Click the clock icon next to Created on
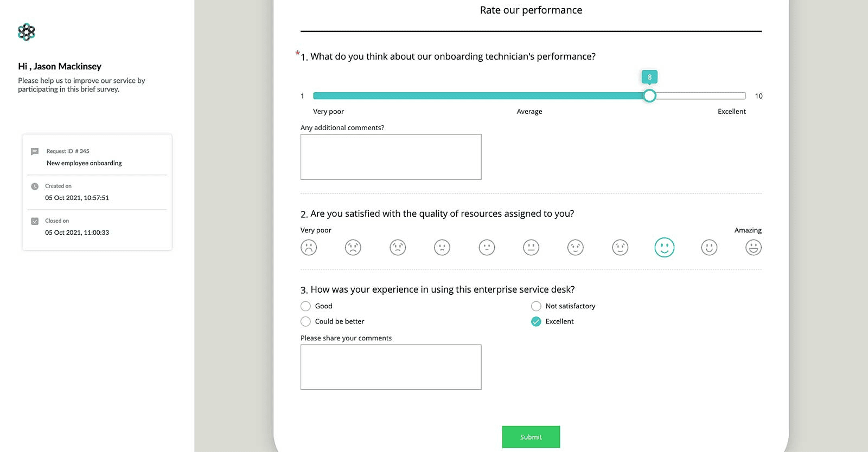Screen dimensions: 868x452 coord(35,186)
